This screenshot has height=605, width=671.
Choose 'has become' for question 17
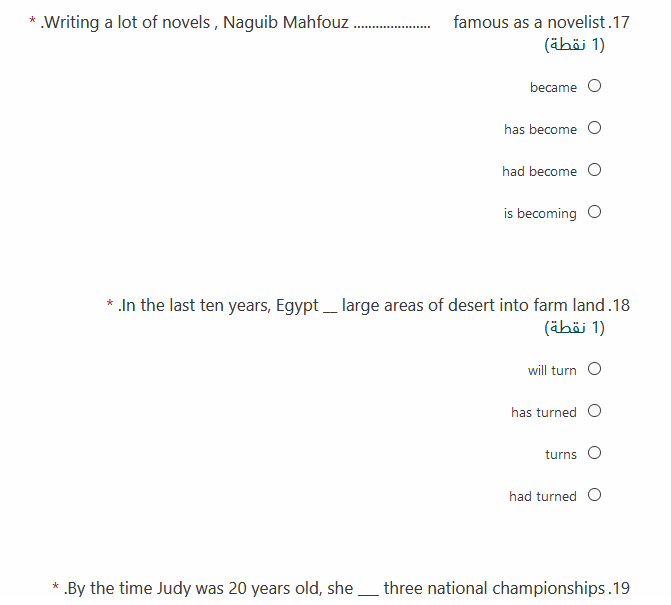click(594, 128)
